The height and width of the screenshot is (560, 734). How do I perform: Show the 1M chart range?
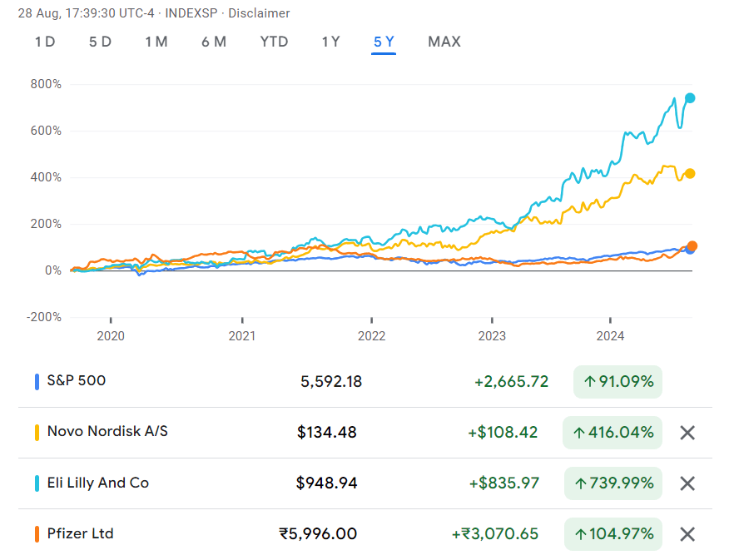click(156, 42)
